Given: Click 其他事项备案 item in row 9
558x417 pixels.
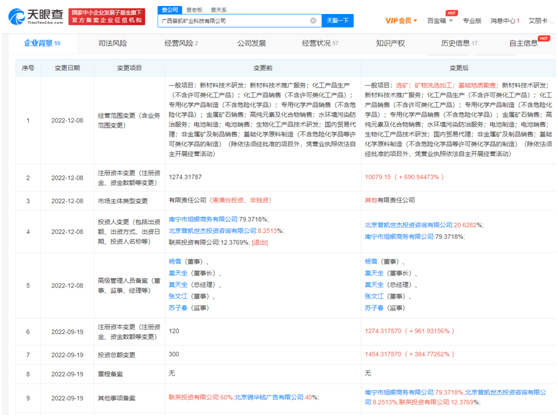Looking at the screenshot, I should pyautogui.click(x=116, y=398).
